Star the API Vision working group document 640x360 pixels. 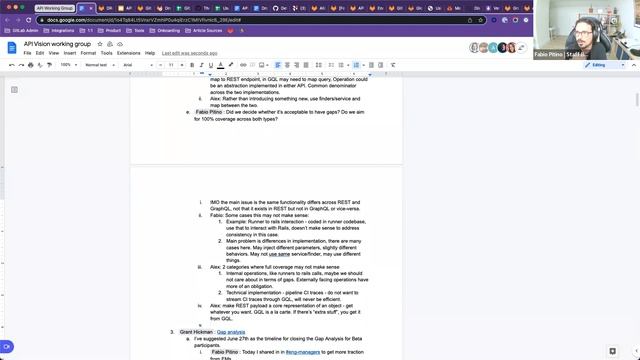[100, 44]
